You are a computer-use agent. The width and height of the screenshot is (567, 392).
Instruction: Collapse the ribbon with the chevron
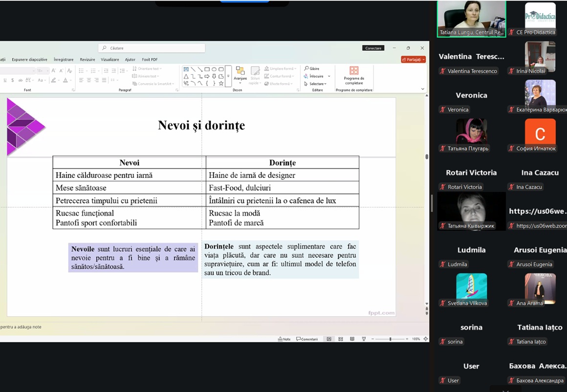(x=423, y=89)
